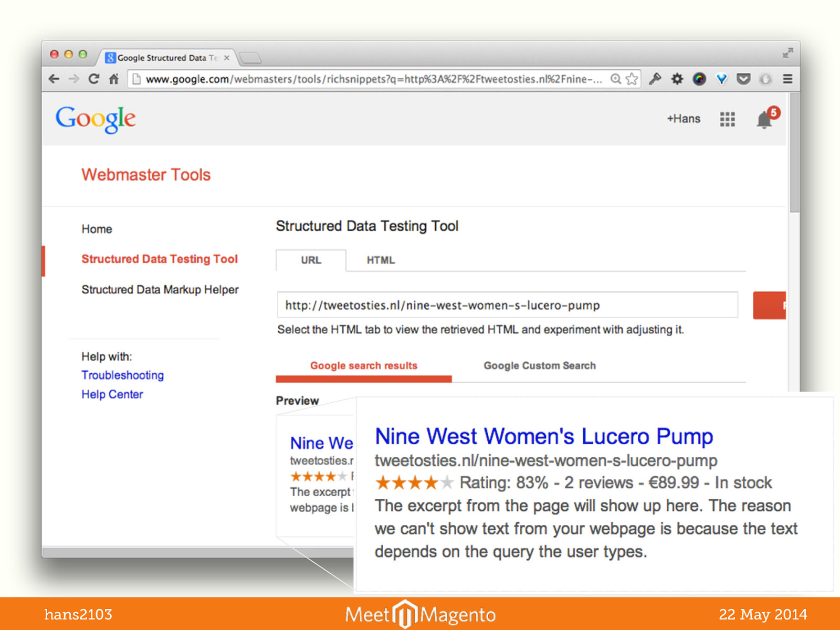The image size is (840, 630).
Task: Toggle fullscreen with the window expand arrows
Action: tap(787, 52)
